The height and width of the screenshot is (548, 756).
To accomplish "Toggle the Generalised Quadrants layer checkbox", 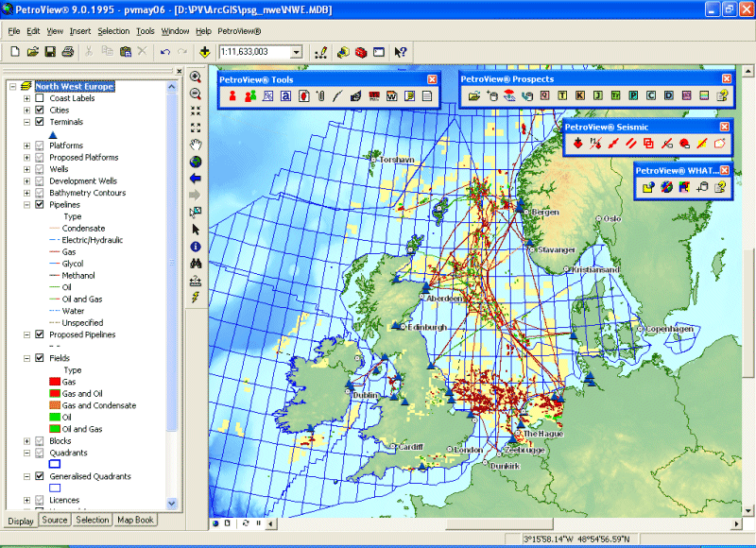I will click(x=40, y=477).
